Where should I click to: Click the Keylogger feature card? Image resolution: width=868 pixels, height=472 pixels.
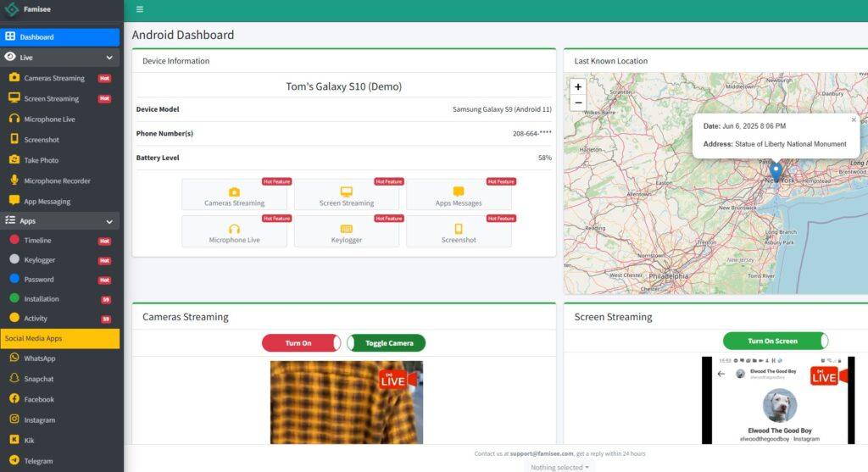(x=347, y=231)
